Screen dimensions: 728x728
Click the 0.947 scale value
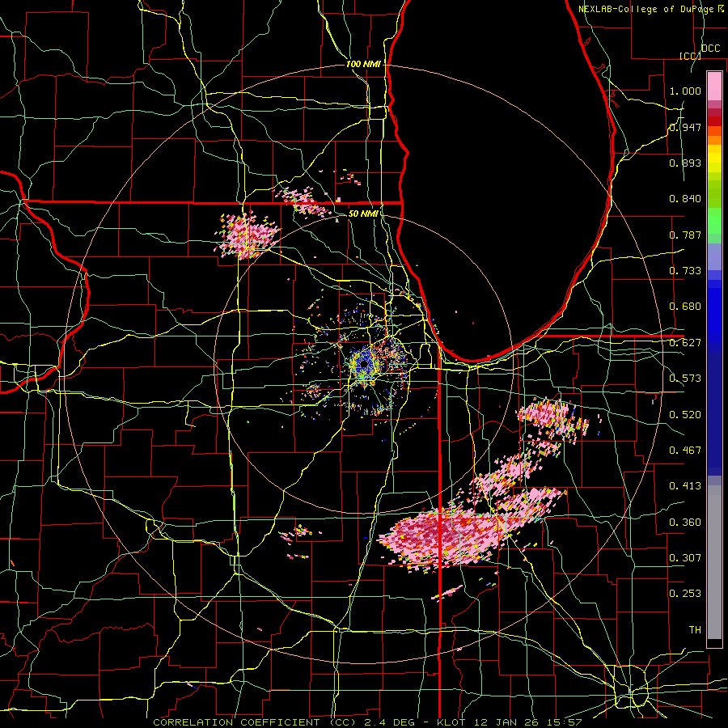click(685, 127)
